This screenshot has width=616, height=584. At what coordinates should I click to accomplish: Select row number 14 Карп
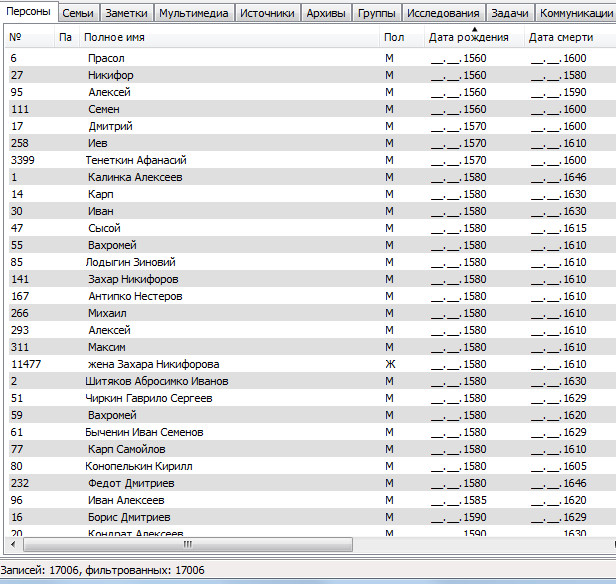[310, 194]
